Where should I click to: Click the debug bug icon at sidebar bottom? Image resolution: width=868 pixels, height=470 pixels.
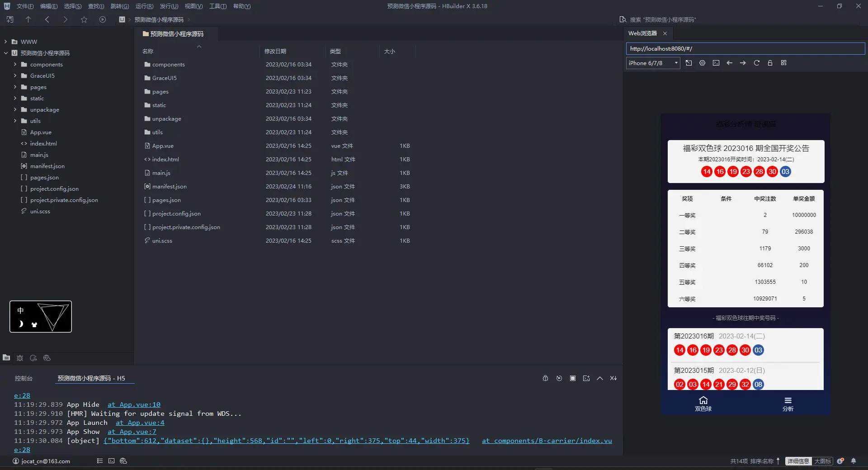pos(20,357)
